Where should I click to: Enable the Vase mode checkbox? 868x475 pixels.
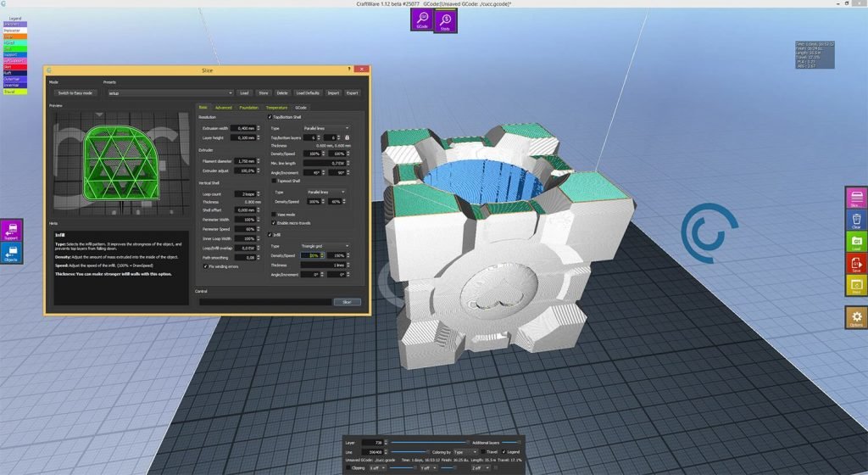tap(274, 215)
